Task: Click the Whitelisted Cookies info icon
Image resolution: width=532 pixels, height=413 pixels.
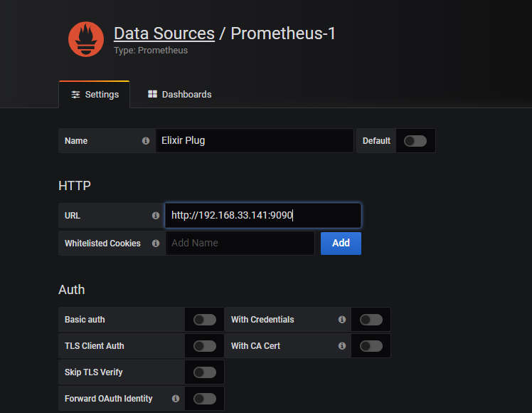Action: click(x=155, y=244)
